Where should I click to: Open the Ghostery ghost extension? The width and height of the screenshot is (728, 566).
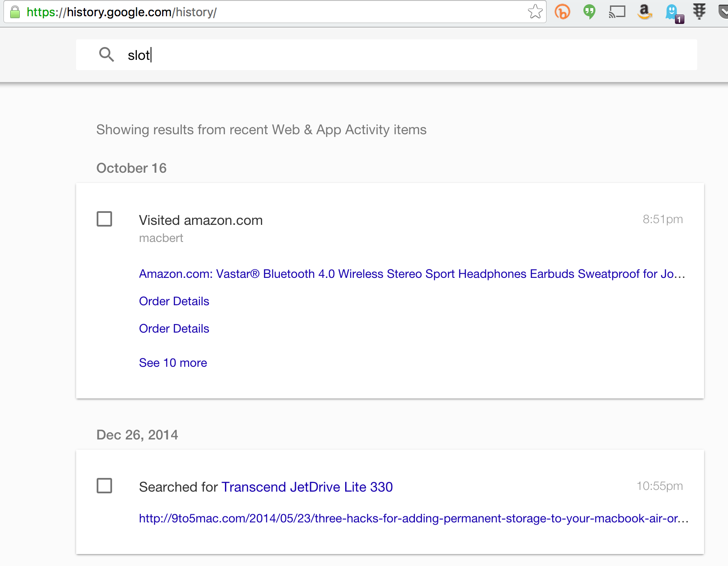point(673,12)
